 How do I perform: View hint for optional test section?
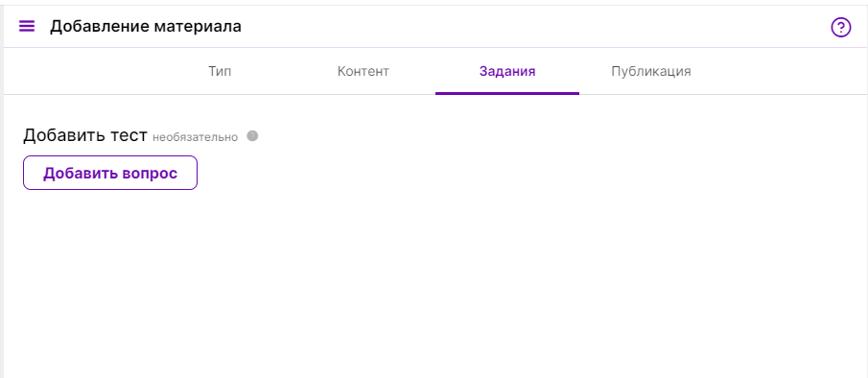point(252,136)
